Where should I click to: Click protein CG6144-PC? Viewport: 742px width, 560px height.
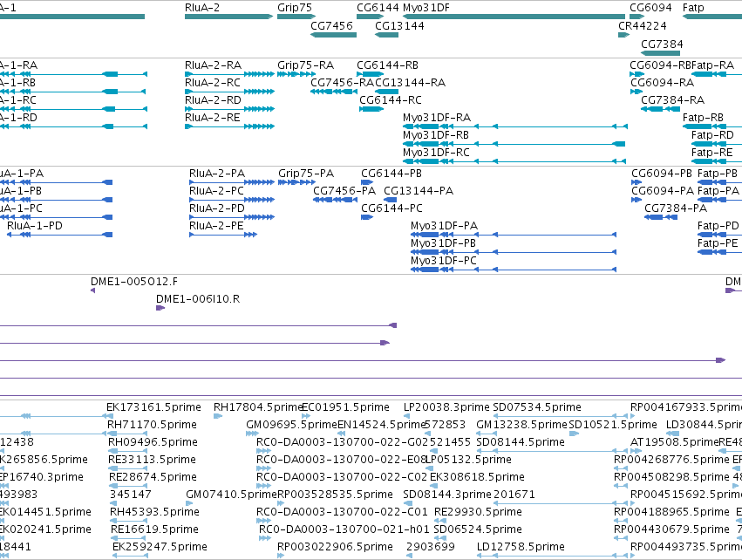391,208
